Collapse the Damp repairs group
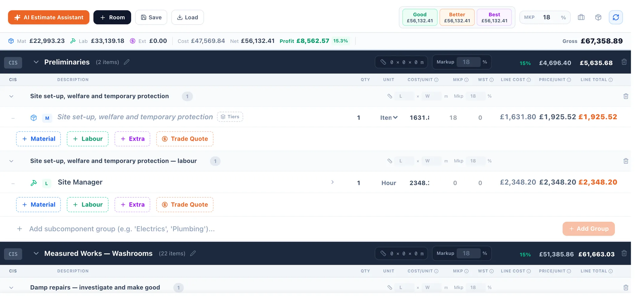This screenshot has width=644, height=296. point(11,288)
